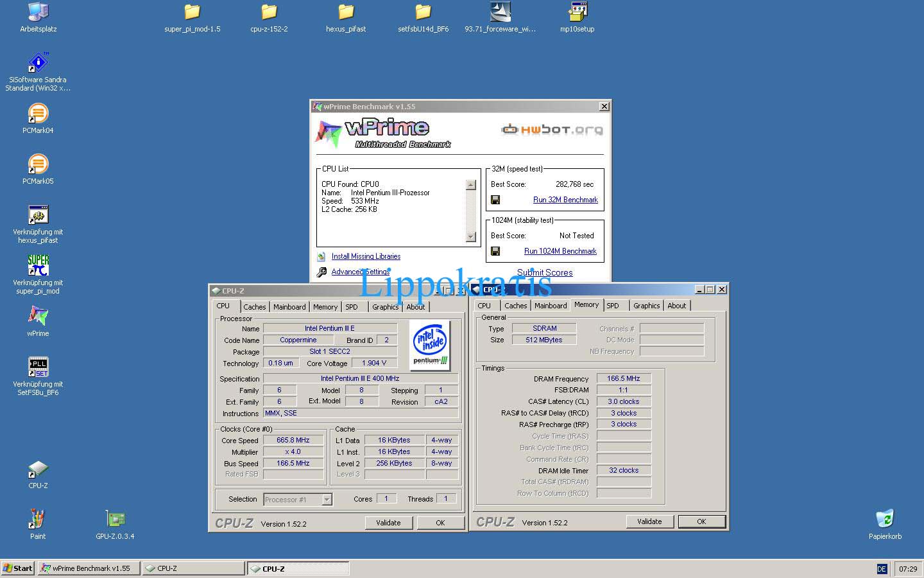Click the save icon for 1024M score

click(495, 251)
